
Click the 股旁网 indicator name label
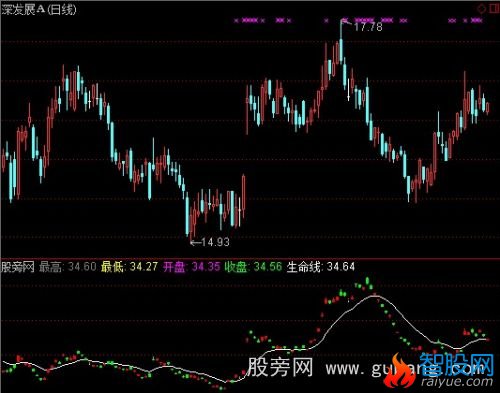18,267
